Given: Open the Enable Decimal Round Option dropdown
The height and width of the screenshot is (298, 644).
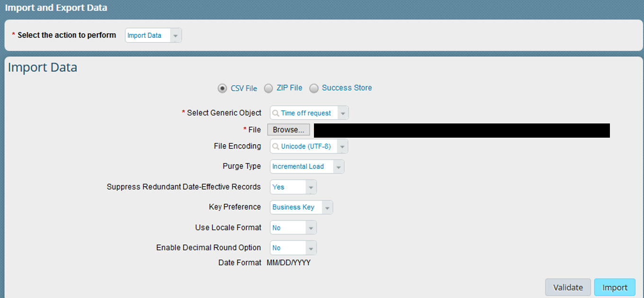Looking at the screenshot, I should [293, 248].
